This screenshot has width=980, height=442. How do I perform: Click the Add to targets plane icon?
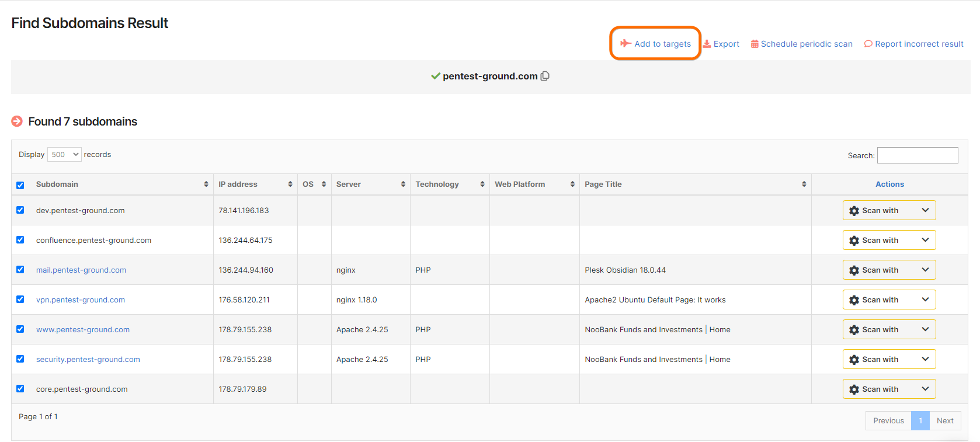click(x=625, y=43)
